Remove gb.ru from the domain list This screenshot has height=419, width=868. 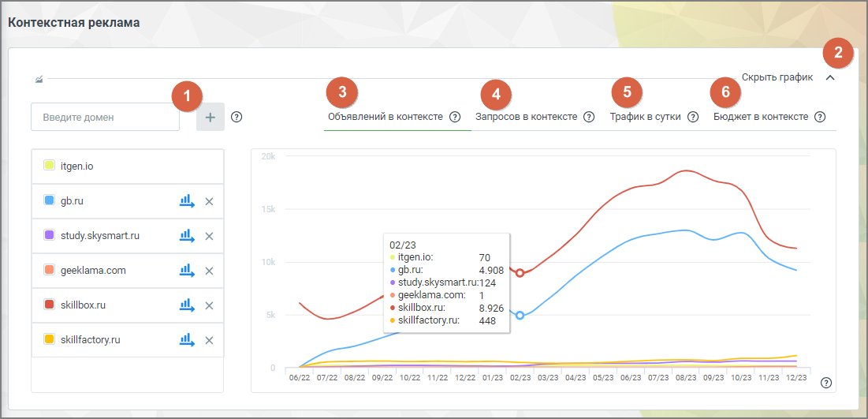pyautogui.click(x=209, y=202)
